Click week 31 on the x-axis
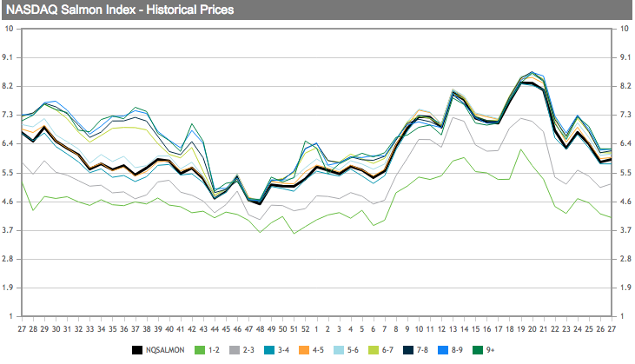The height and width of the screenshot is (364, 635). [x=67, y=329]
